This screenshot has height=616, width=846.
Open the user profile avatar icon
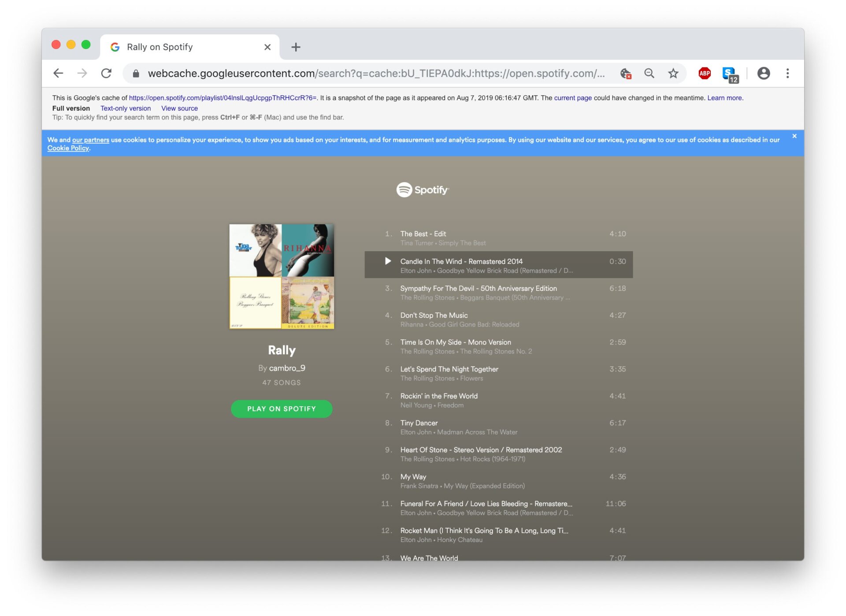point(763,73)
